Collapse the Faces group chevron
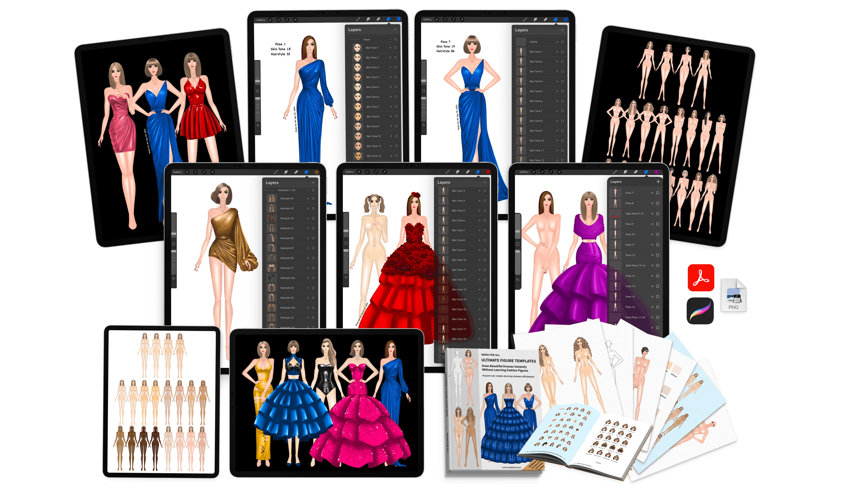 click(x=390, y=39)
